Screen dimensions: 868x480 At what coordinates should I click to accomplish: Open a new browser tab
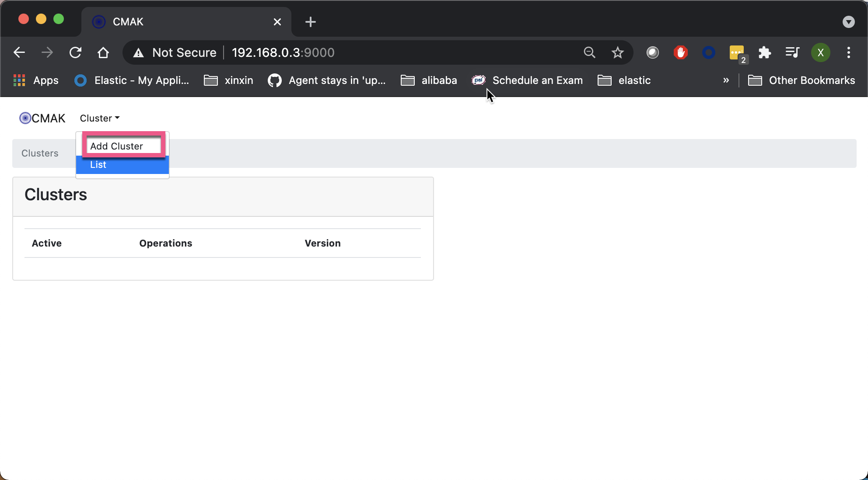[x=310, y=22]
